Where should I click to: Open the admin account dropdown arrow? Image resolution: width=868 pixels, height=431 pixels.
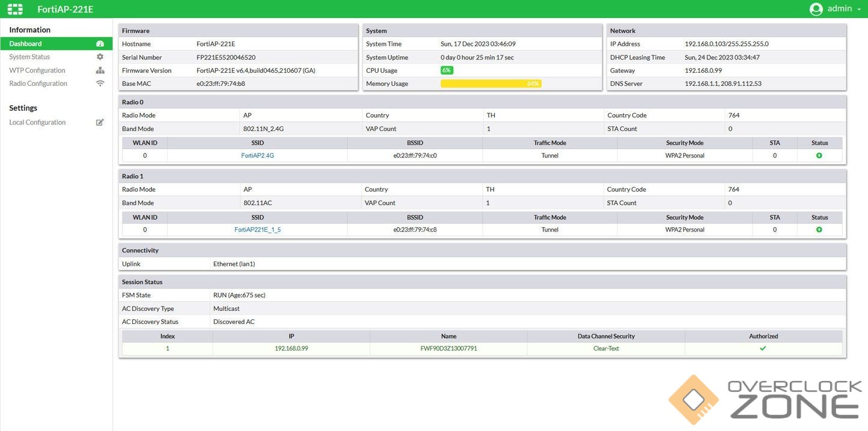tap(858, 9)
